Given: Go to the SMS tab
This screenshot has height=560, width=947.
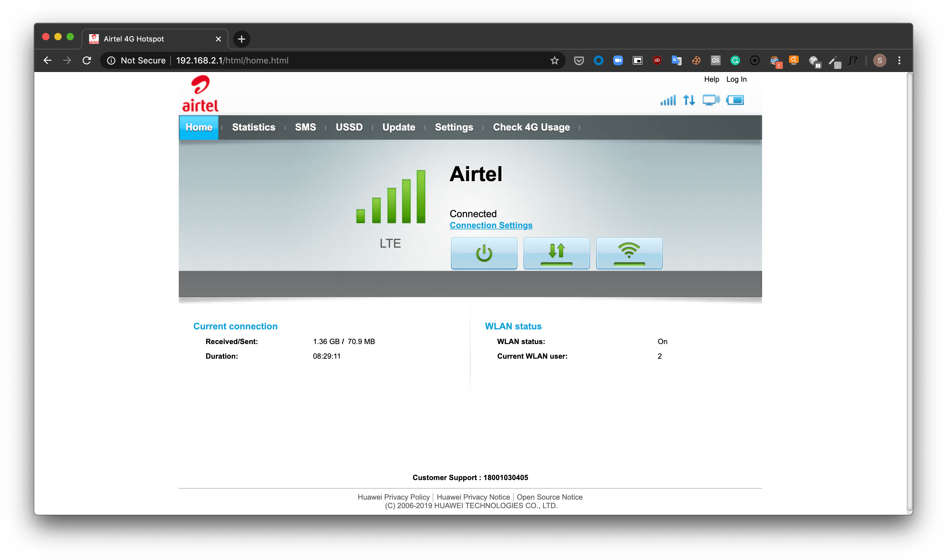Looking at the screenshot, I should coord(305,127).
